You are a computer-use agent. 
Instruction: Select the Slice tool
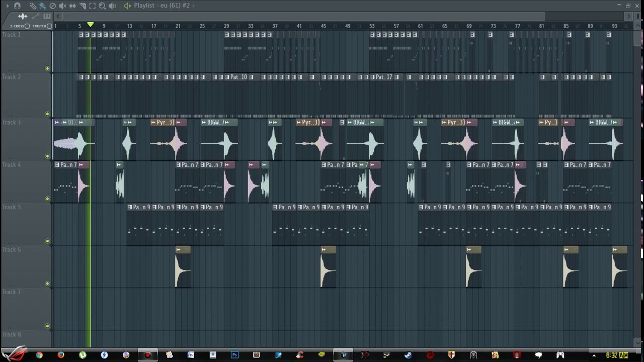coord(83,6)
